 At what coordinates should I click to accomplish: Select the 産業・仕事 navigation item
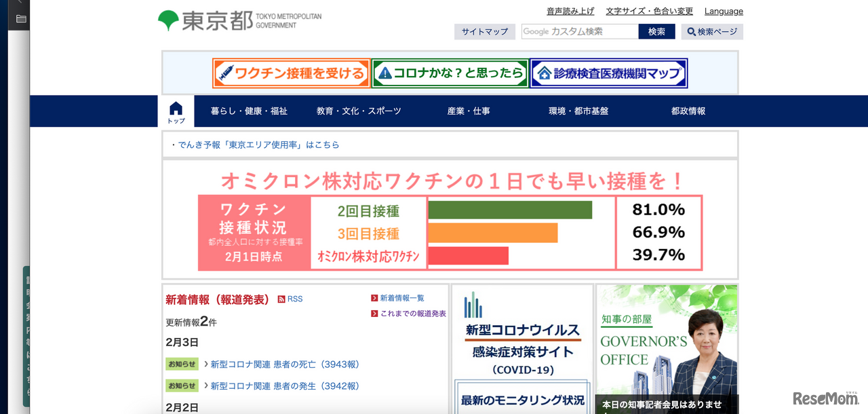click(469, 111)
